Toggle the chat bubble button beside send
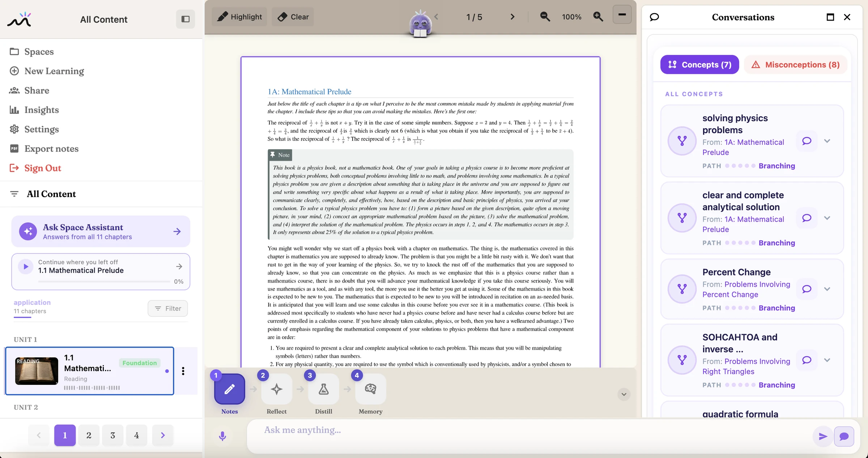This screenshot has height=458, width=868. click(x=844, y=436)
